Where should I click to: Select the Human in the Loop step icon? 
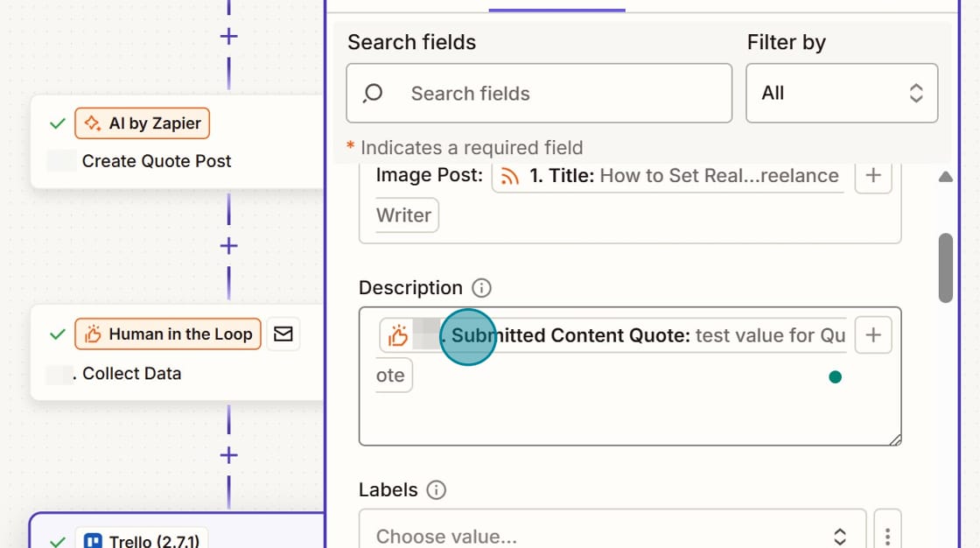93,334
